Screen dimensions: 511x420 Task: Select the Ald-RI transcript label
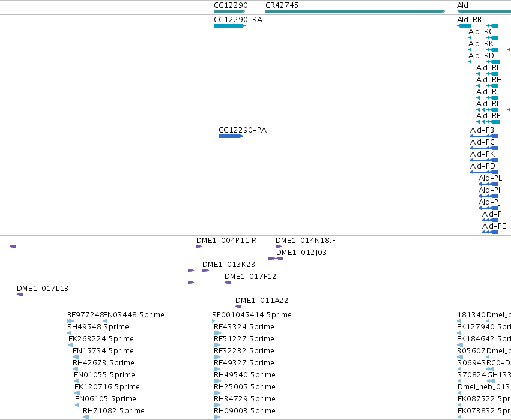(x=487, y=104)
